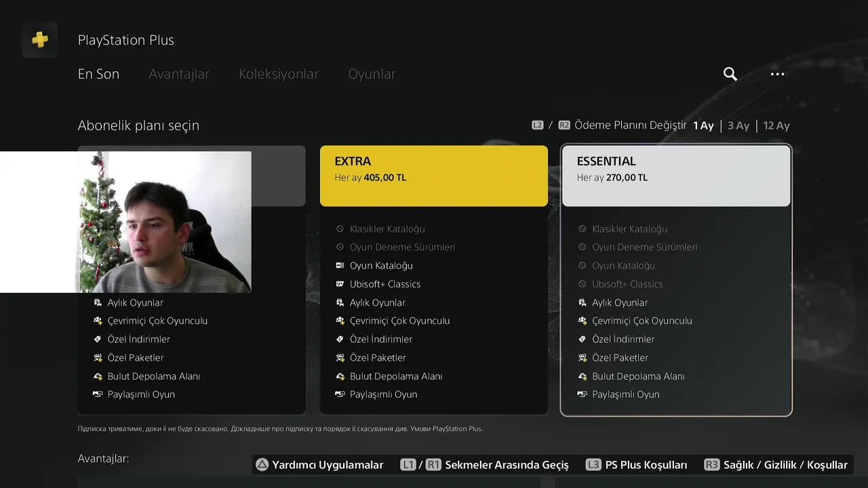
Task: Click the Her ay 405,00 TL price
Action: [370, 178]
